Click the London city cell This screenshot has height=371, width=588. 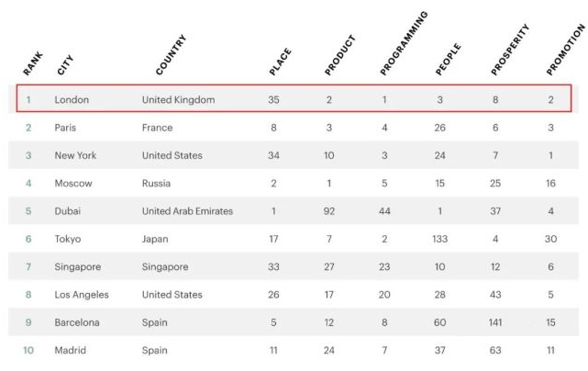click(x=72, y=100)
